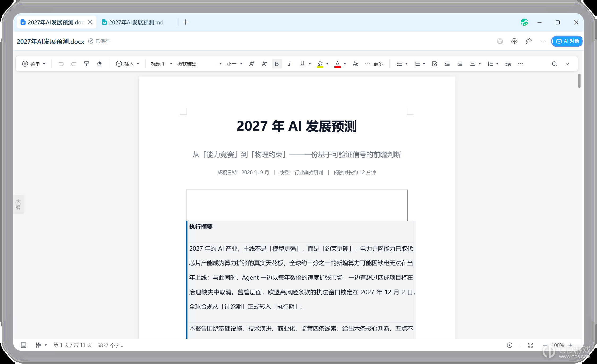The height and width of the screenshot is (364, 597).
Task: Open the 标题 1 style dropdown
Action: [161, 64]
